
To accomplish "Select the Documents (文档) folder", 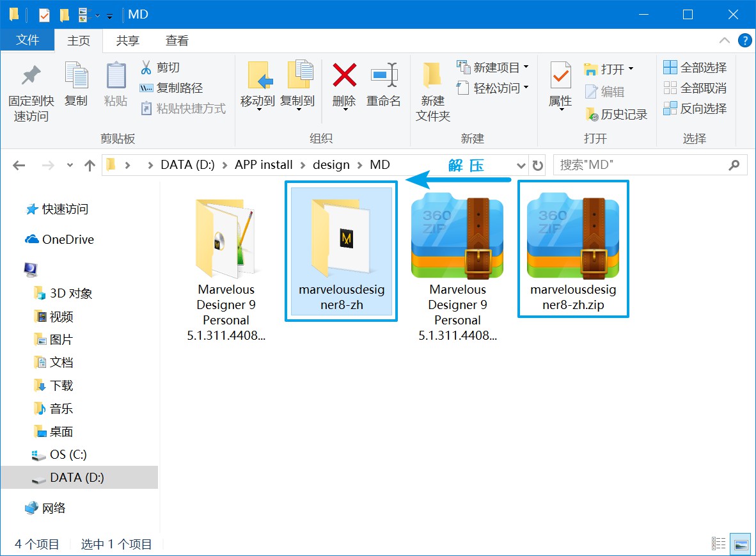I will click(x=54, y=362).
